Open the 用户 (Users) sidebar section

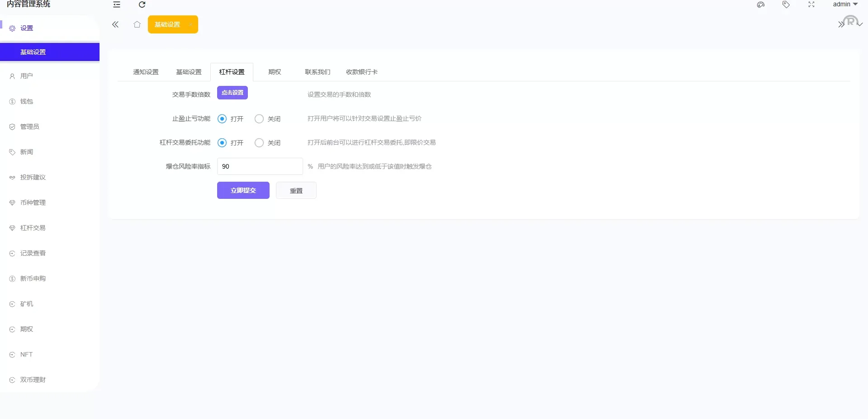pos(26,76)
